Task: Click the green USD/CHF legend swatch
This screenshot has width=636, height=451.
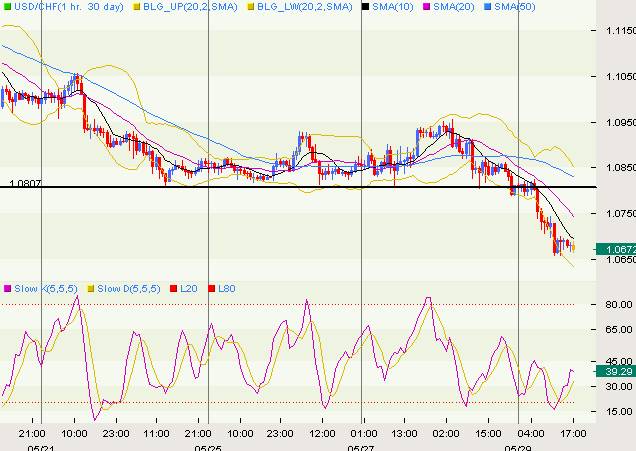Action: tap(6, 7)
